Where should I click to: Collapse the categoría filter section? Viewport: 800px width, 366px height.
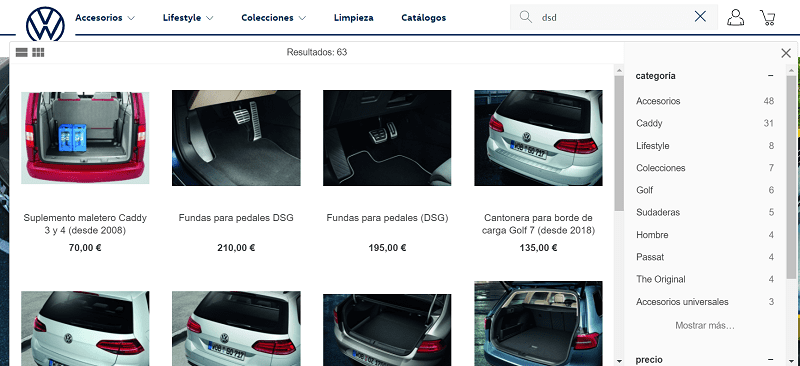coord(770,76)
